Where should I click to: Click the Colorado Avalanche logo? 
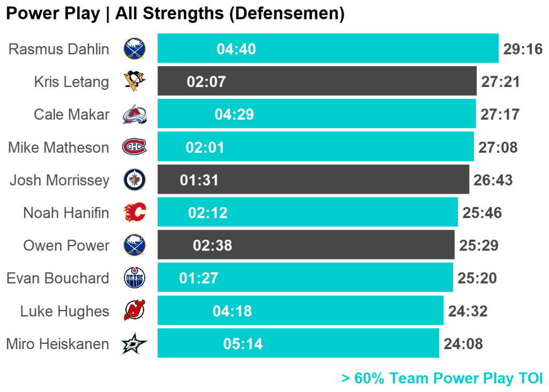(x=134, y=114)
